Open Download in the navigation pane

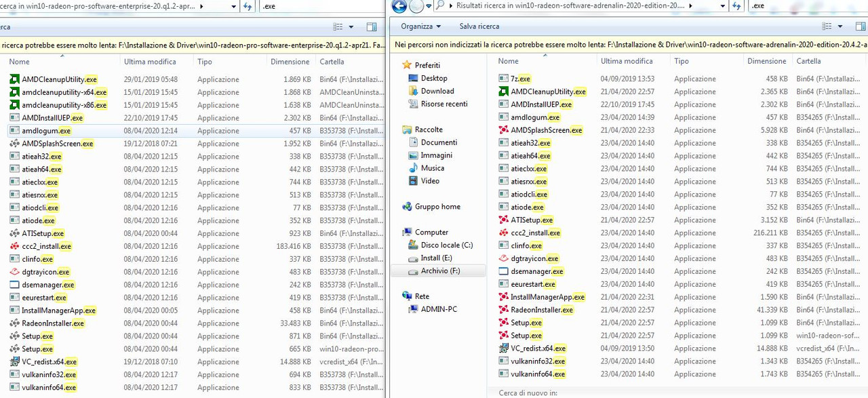(x=431, y=92)
